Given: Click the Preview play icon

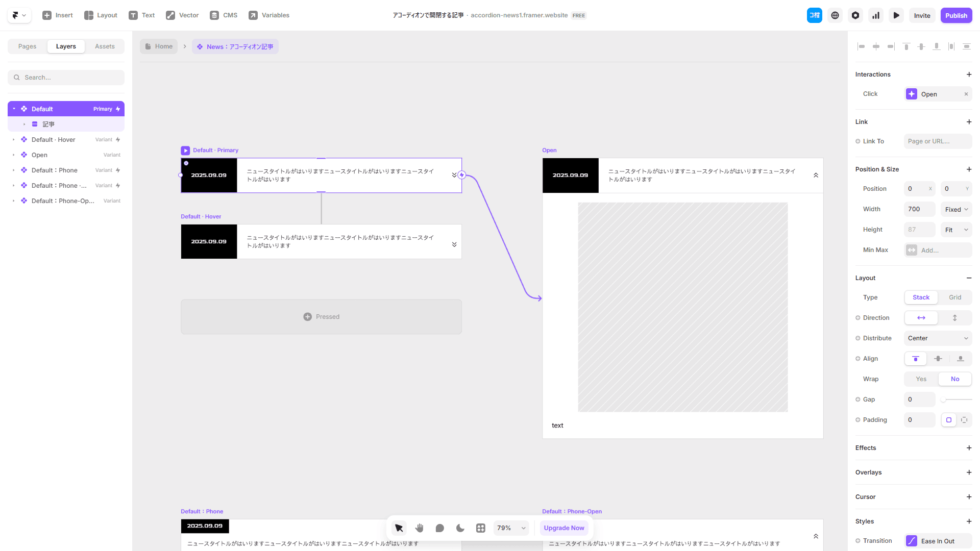Looking at the screenshot, I should point(896,15).
